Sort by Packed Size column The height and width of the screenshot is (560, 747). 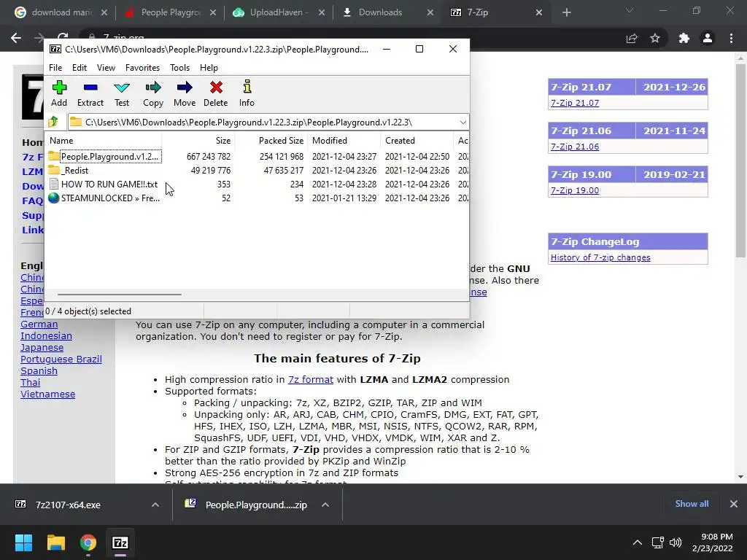pyautogui.click(x=271, y=141)
